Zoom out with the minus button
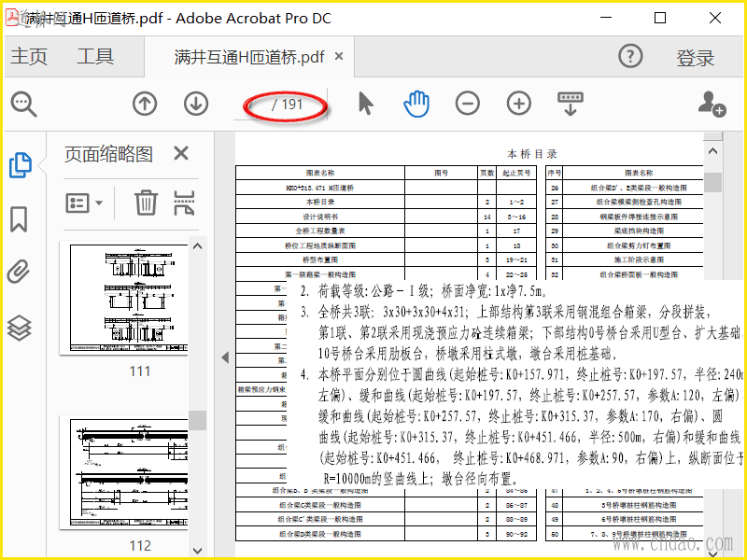Screen dimensions: 747x560 point(468,104)
